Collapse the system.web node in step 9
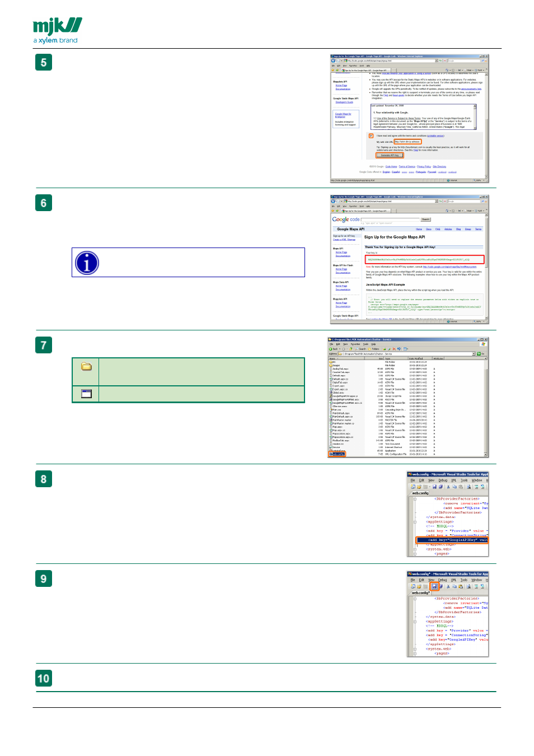This screenshot has height=756, width=534. pos(415,649)
